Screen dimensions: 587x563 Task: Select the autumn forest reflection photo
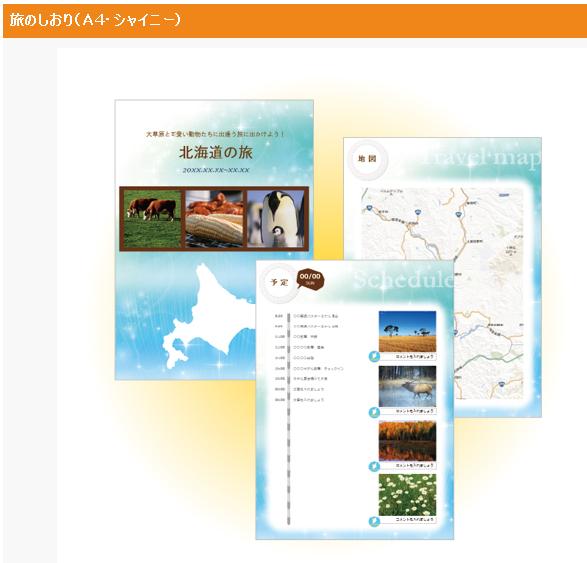tap(407, 441)
